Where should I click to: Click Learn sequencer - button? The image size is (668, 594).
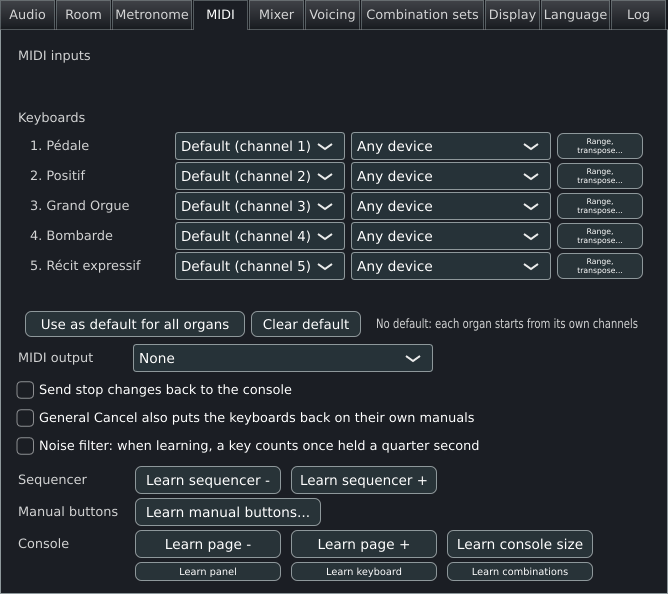(208, 480)
